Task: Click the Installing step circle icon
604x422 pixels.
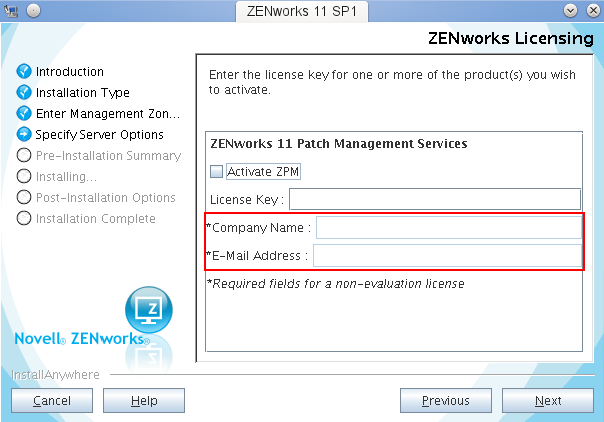Action: coord(25,177)
